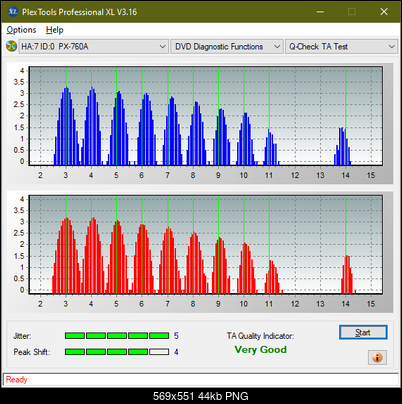
Task: Click the Peak Shift: label
Action: (x=32, y=352)
